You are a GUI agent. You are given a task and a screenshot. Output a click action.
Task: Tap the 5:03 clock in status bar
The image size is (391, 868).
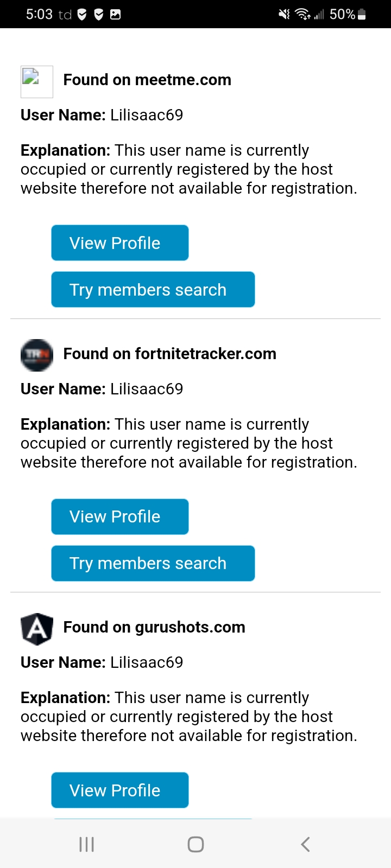[39, 15]
